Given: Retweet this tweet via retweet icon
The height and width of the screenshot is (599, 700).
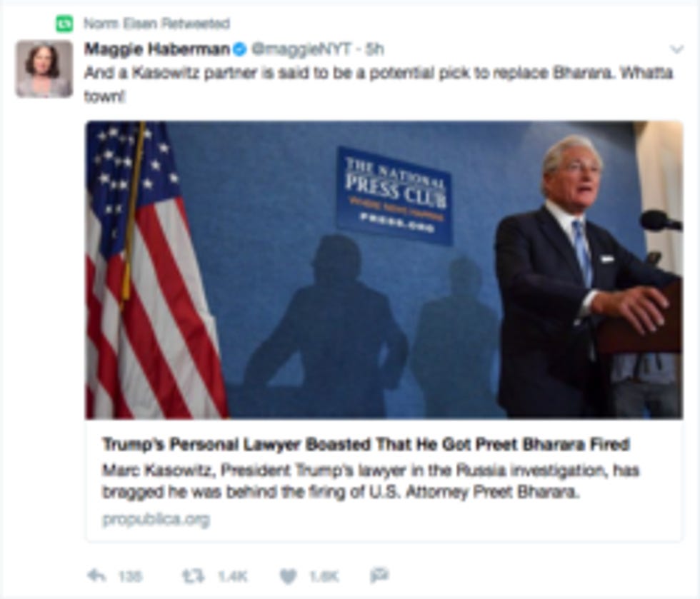Looking at the screenshot, I should pyautogui.click(x=194, y=575).
